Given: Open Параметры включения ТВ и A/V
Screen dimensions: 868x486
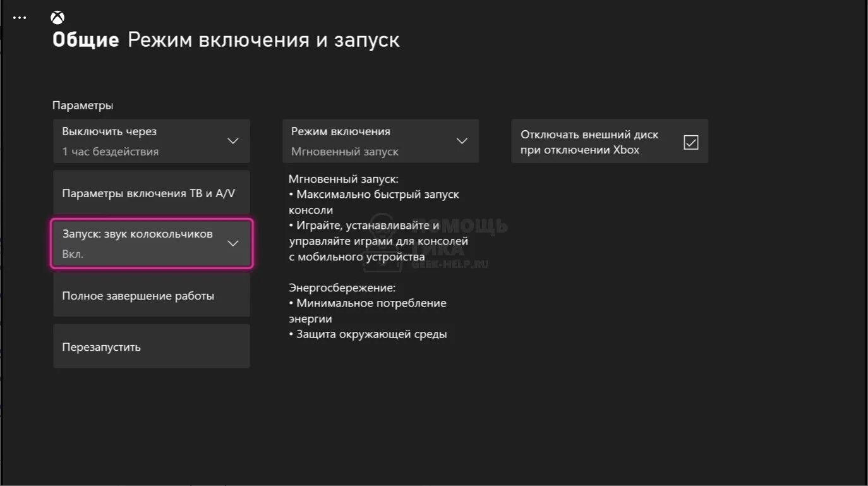Looking at the screenshot, I should click(152, 193).
